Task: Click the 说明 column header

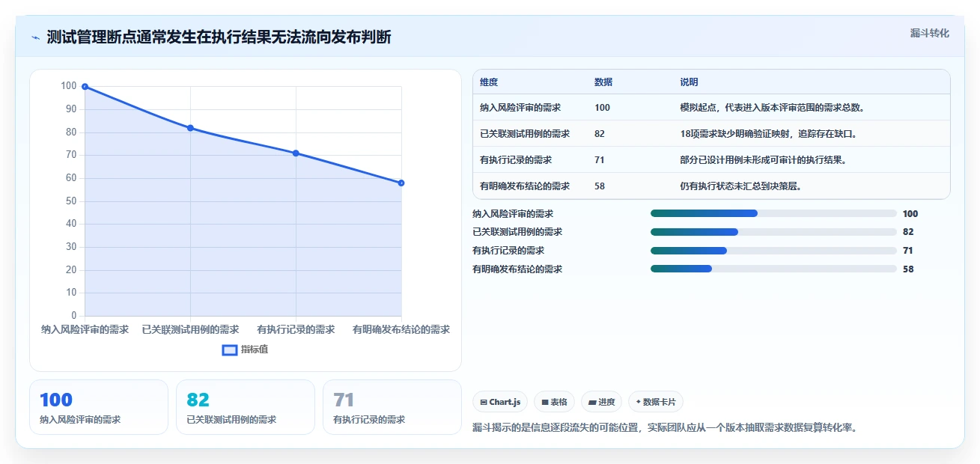Action: click(689, 82)
